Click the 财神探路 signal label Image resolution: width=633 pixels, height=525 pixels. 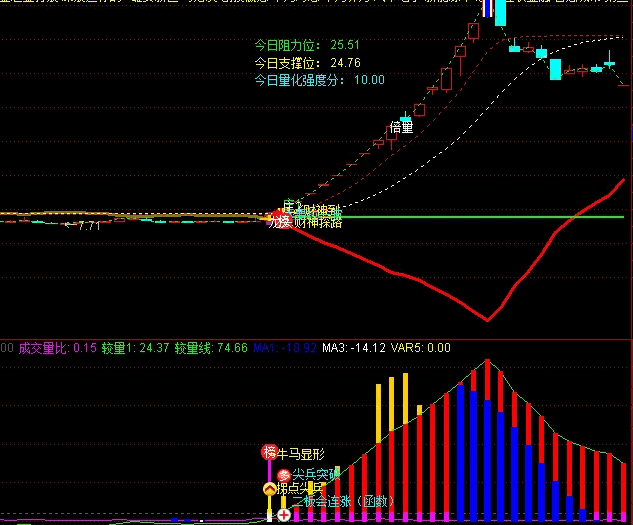click(318, 223)
